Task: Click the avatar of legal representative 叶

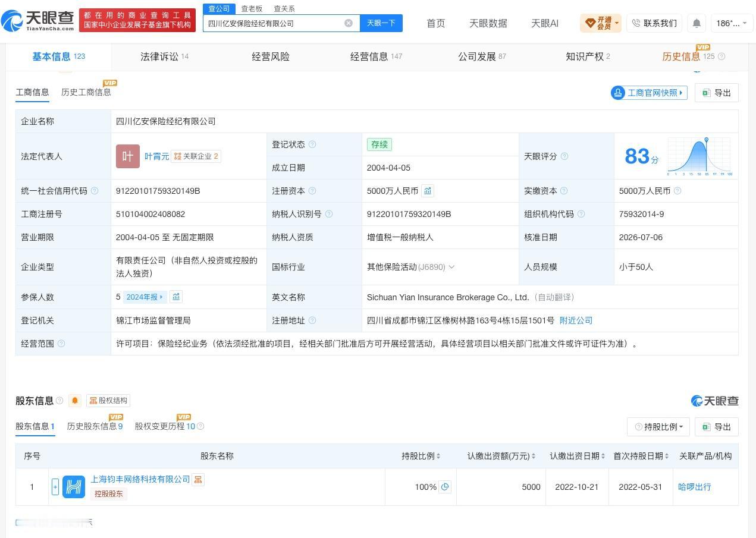Action: pos(128,156)
